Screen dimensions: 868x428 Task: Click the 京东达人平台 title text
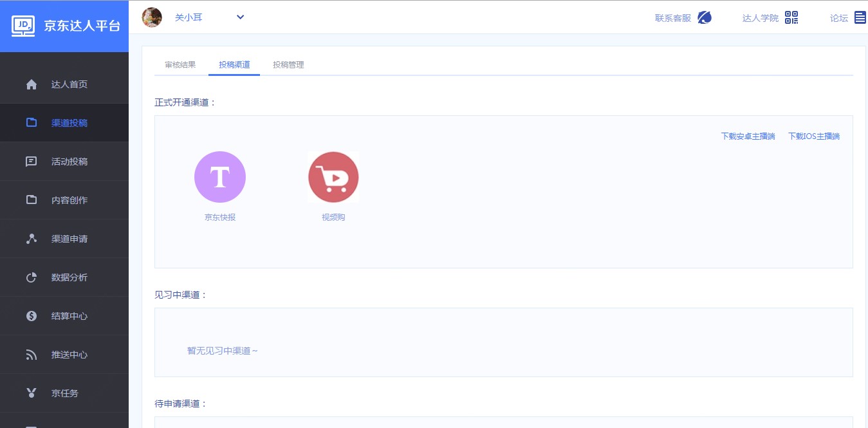82,26
